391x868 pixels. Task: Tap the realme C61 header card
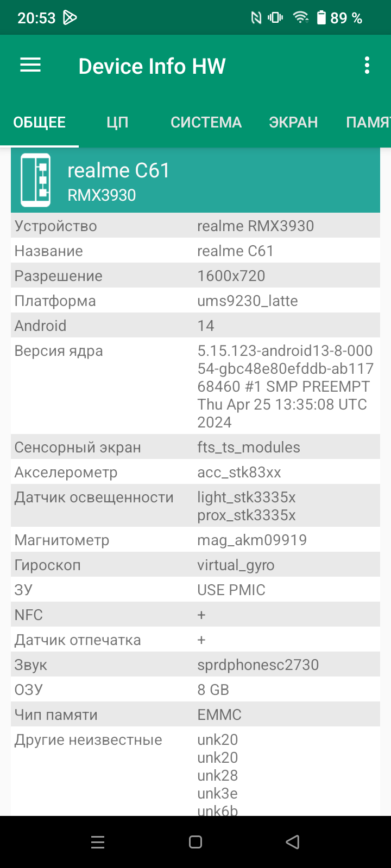[195, 180]
